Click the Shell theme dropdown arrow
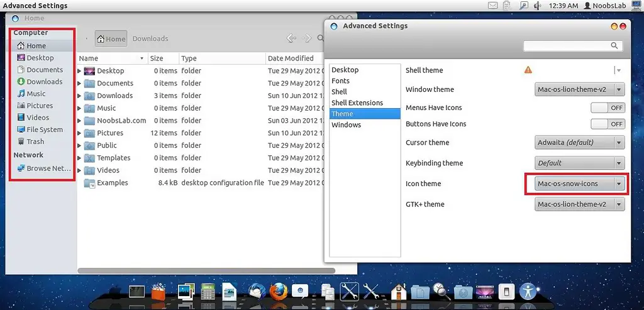The height and width of the screenshot is (310, 644). pos(618,70)
